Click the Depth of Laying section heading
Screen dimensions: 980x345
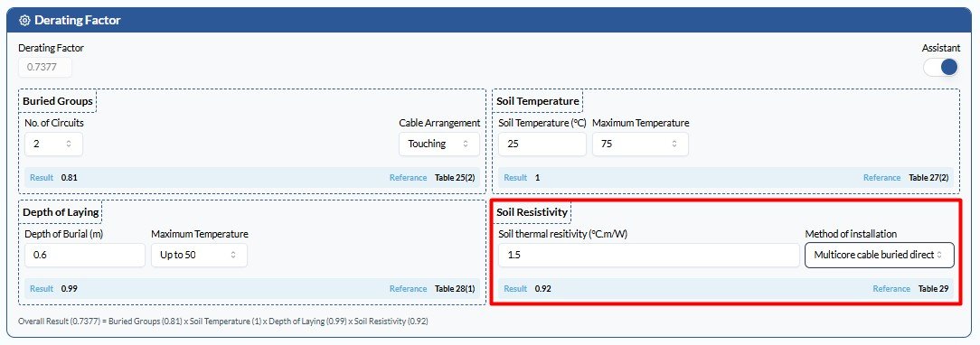[x=61, y=212]
